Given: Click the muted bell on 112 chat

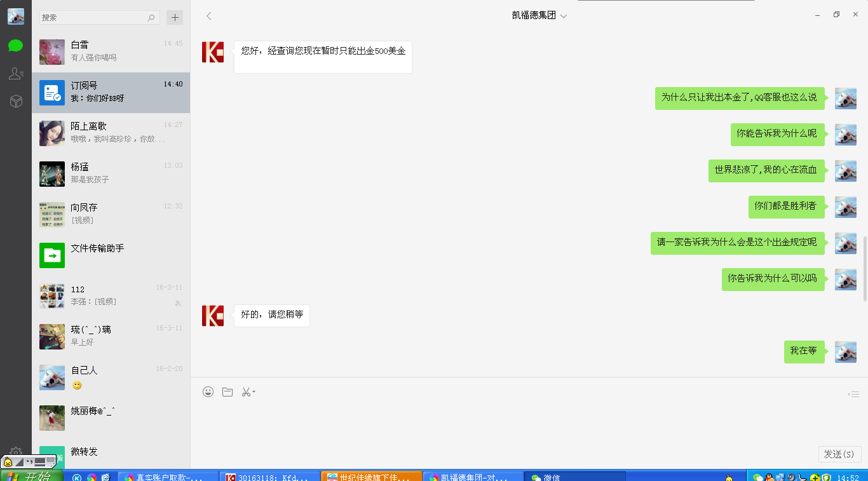Looking at the screenshot, I should tap(178, 303).
